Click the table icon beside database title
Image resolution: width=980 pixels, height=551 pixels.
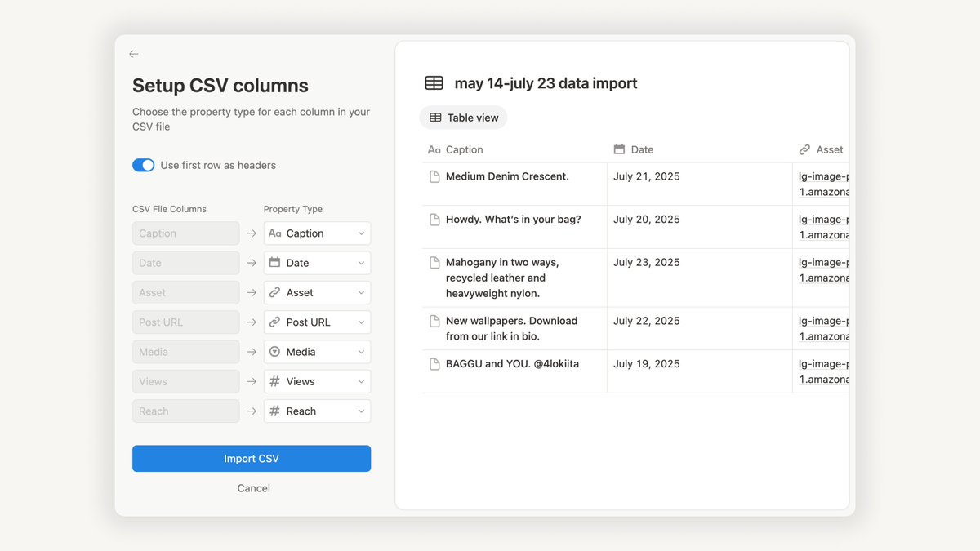(434, 83)
